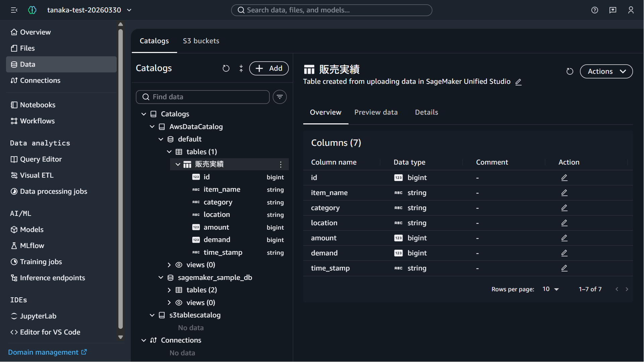644x362 pixels.
Task: Refresh the Catalogs tree
Action: pyautogui.click(x=226, y=68)
